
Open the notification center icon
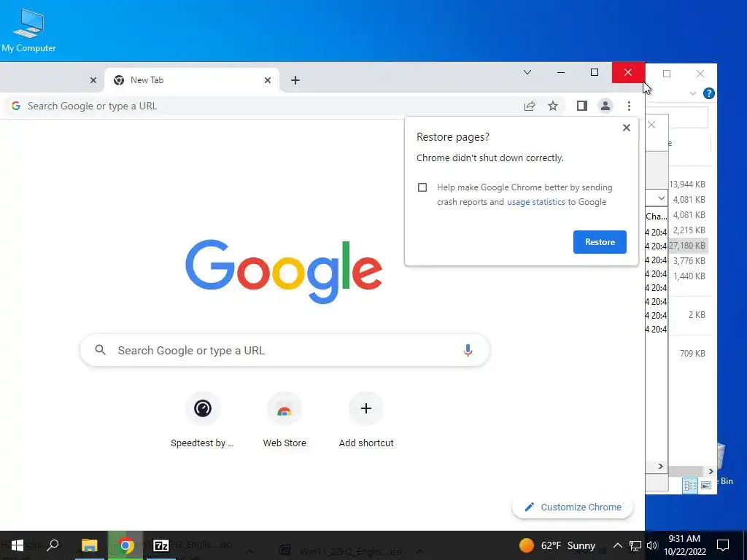pyautogui.click(x=723, y=545)
